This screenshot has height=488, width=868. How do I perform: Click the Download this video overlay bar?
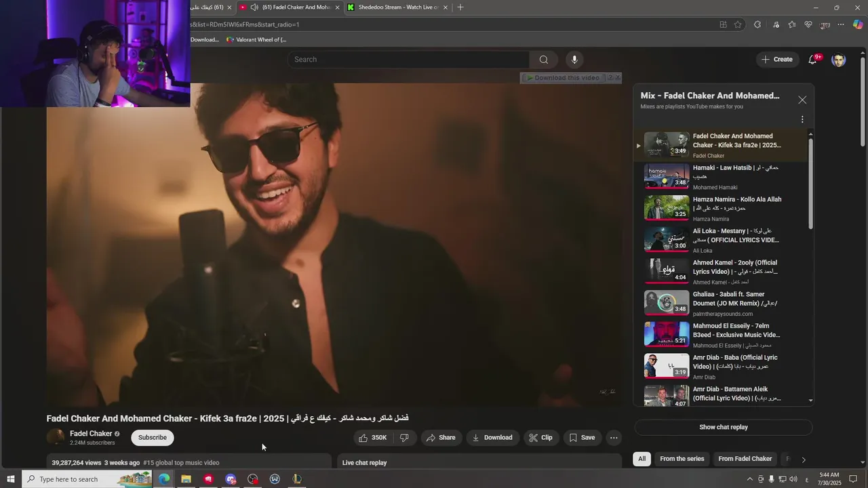pos(563,78)
